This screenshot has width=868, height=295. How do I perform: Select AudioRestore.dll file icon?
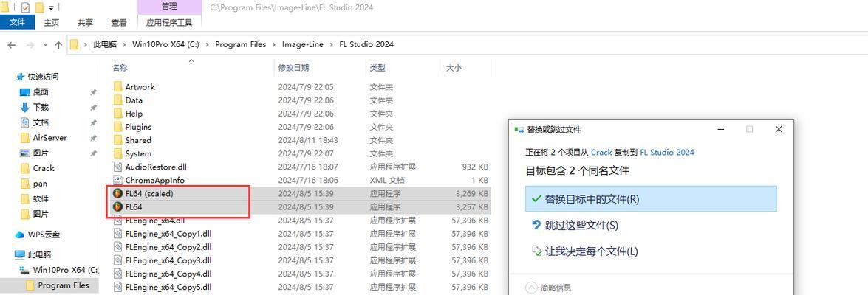click(x=117, y=166)
